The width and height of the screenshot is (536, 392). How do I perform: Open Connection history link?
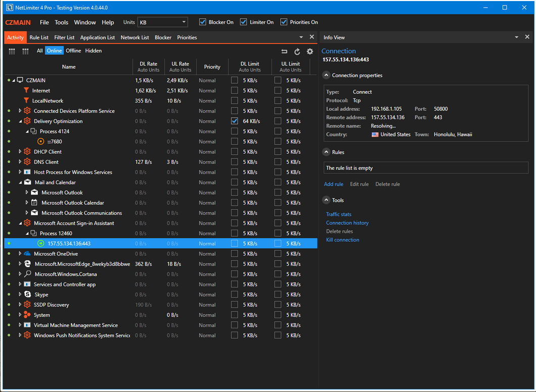point(347,223)
